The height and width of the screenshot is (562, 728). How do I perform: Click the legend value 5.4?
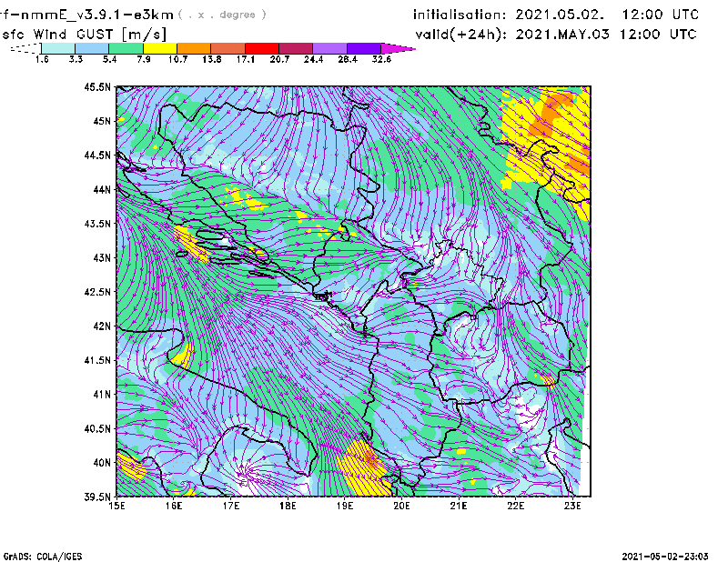click(109, 59)
